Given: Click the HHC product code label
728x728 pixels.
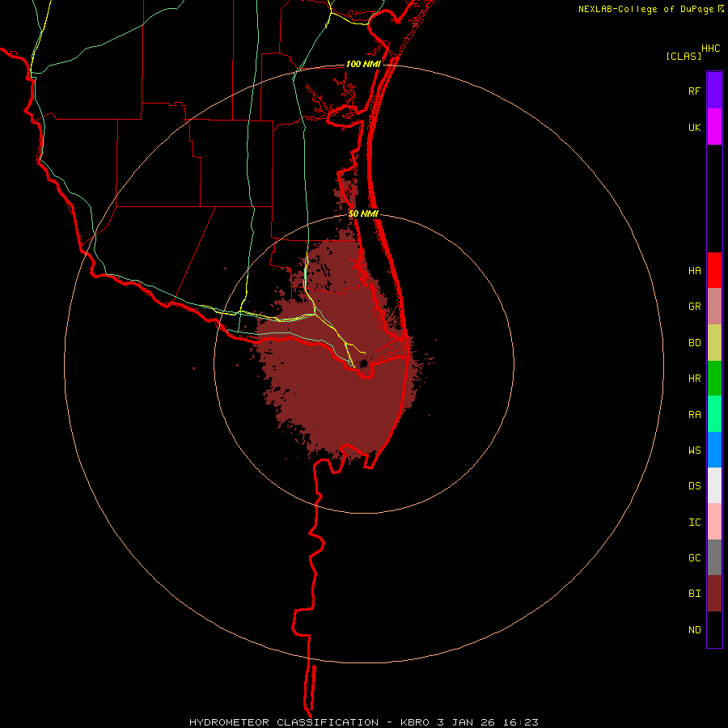Looking at the screenshot, I should click(x=710, y=49).
